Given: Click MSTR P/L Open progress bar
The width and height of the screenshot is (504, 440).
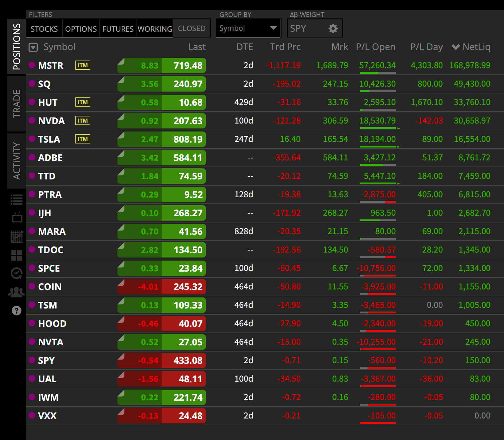Looking at the screenshot, I should [x=378, y=73].
